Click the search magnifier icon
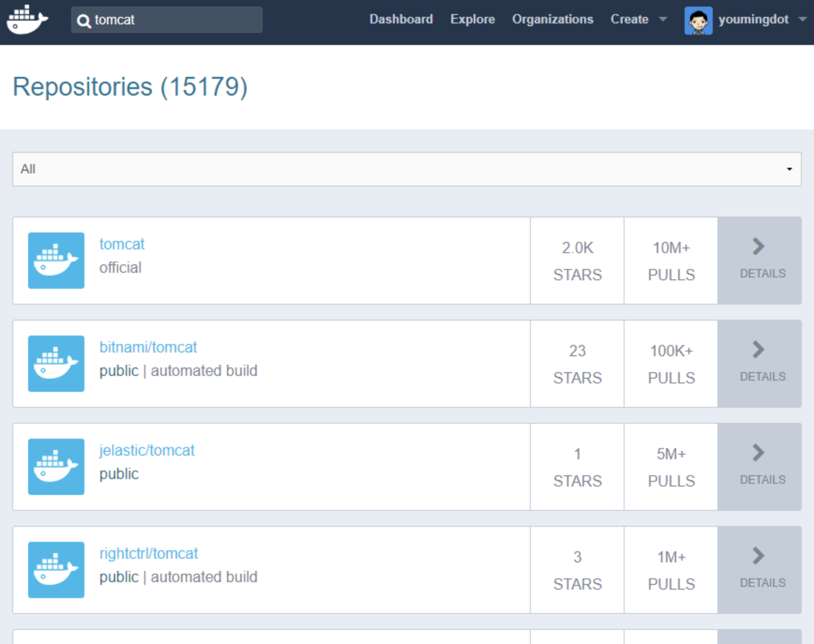The height and width of the screenshot is (644, 814). 83,21
